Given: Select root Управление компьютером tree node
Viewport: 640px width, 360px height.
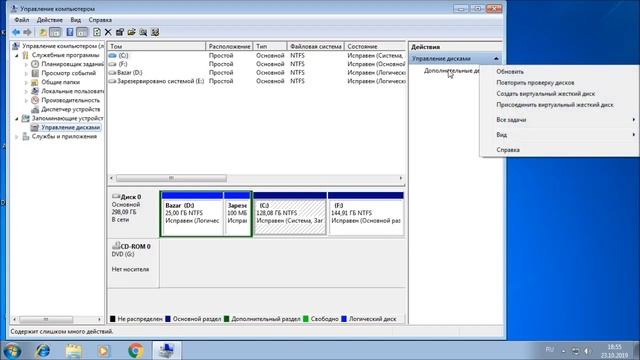Looking at the screenshot, I should pyautogui.click(x=62, y=46).
